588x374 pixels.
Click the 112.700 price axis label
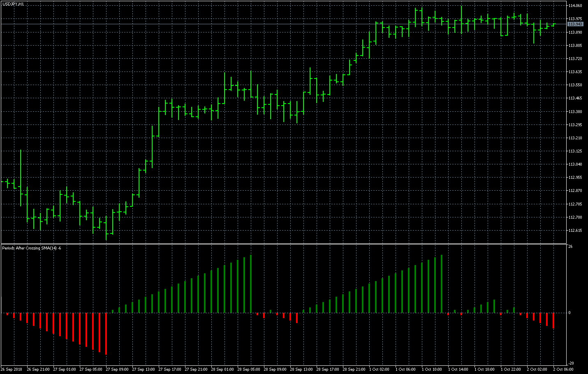tap(575, 217)
